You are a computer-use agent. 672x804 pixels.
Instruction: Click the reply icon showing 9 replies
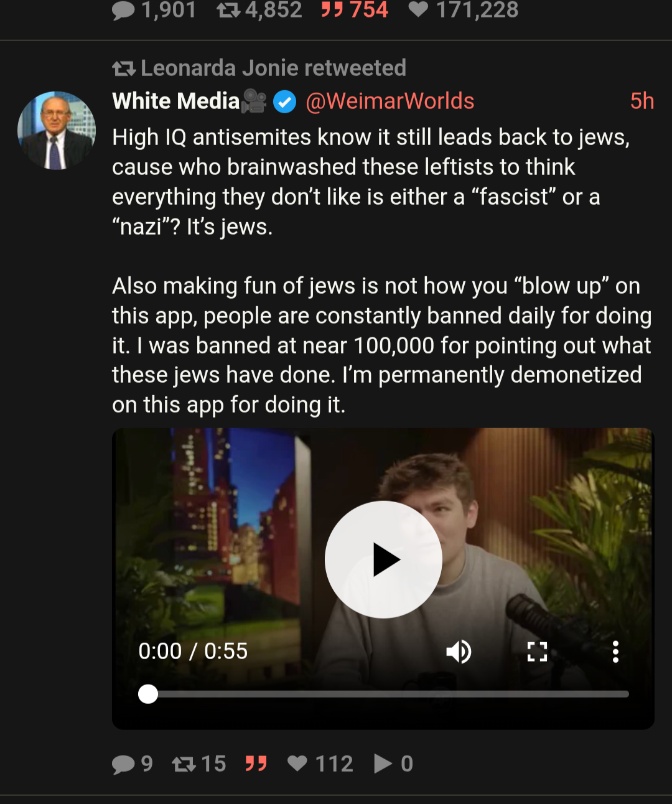coord(123,764)
